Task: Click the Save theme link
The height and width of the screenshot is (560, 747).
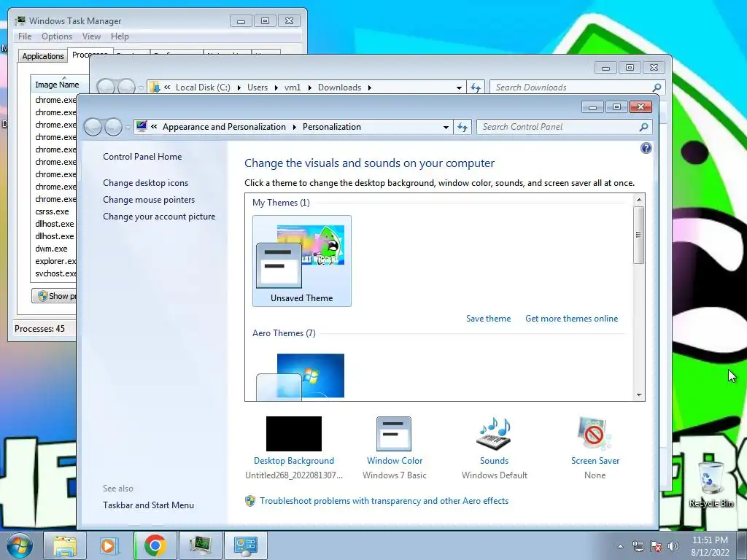Action: (x=488, y=319)
